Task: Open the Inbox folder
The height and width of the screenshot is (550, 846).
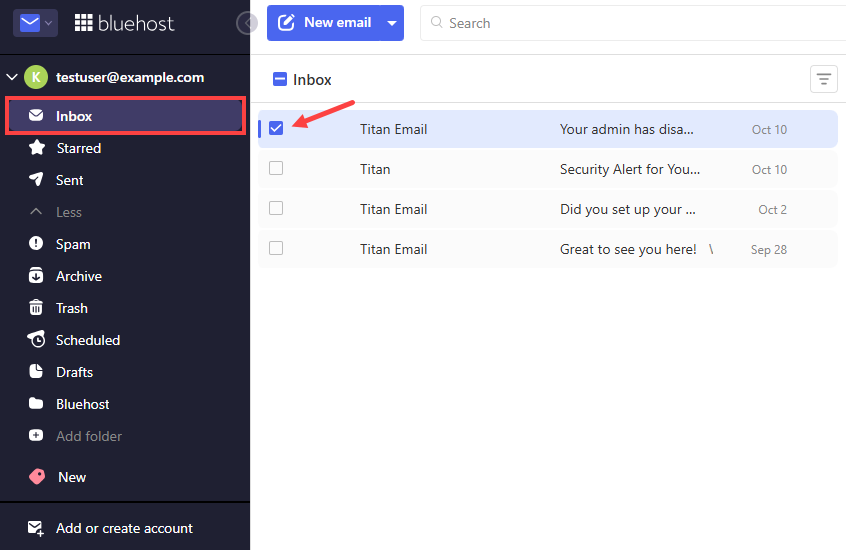Action: [125, 116]
